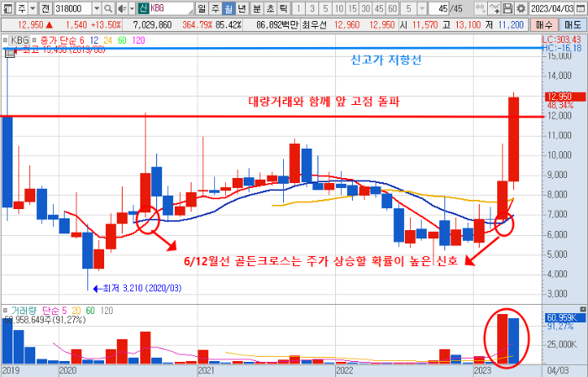Select the 30 interval button
This screenshot has width=588, height=377.
[366, 8]
